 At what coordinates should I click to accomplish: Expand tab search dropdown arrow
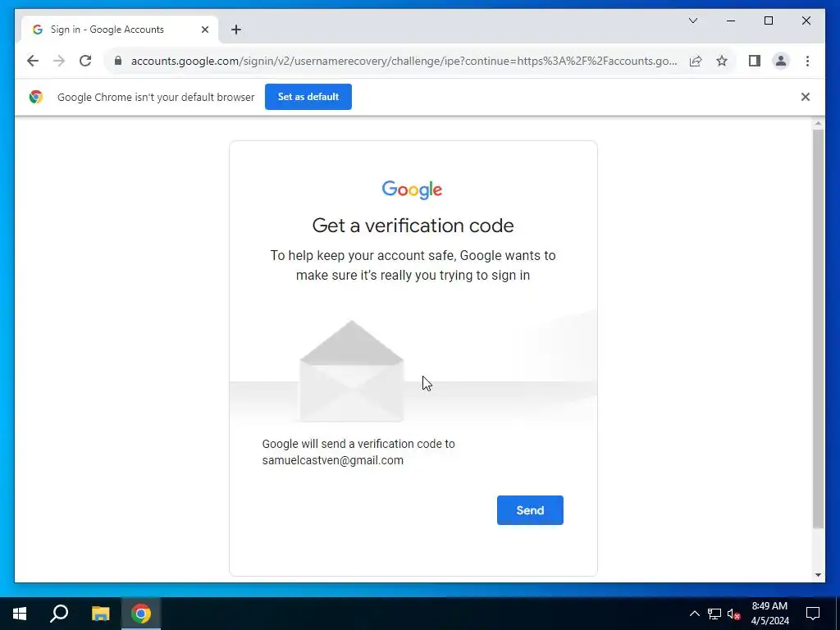(692, 21)
